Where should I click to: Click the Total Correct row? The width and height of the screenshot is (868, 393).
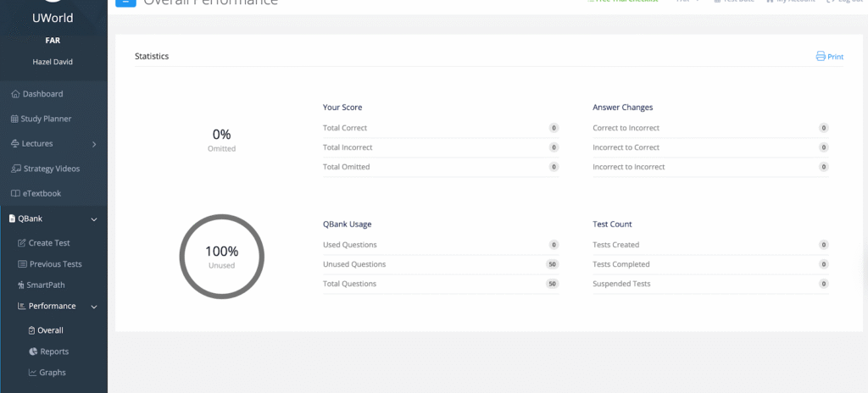441,128
